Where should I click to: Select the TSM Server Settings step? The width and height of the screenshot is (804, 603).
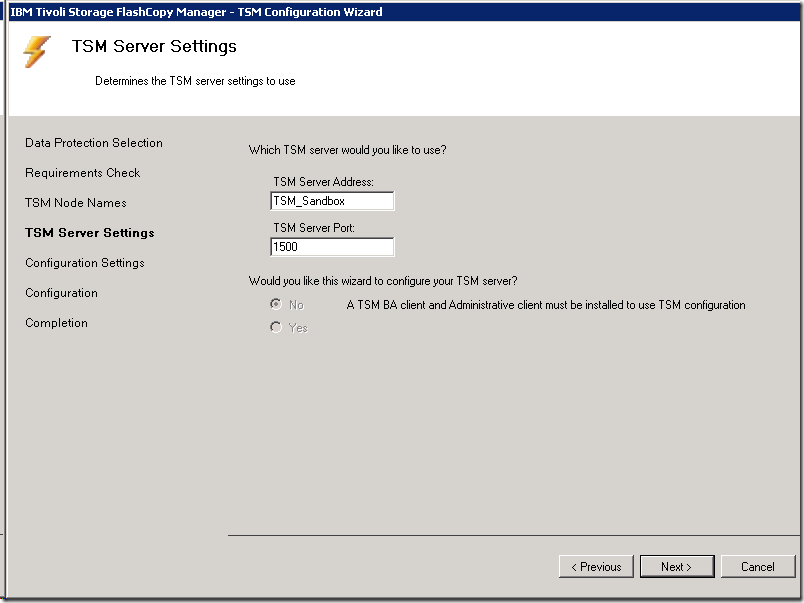[x=90, y=233]
